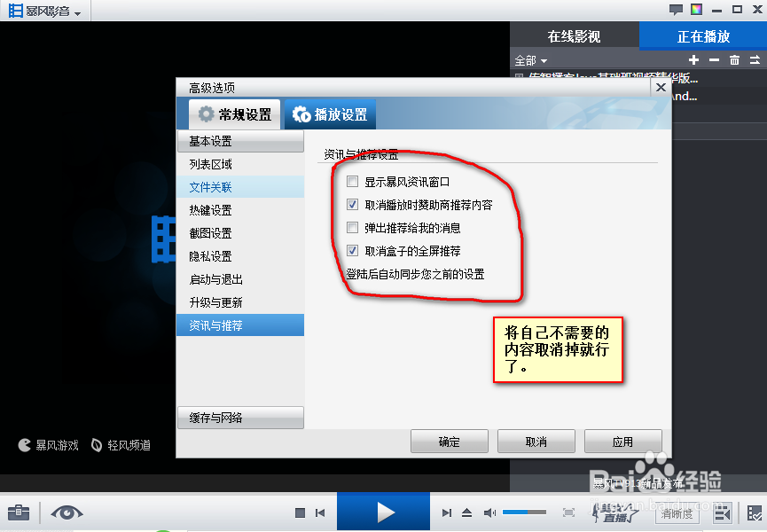
Task: Click the 暴风TV913新品发布 promo text
Action: click(638, 483)
